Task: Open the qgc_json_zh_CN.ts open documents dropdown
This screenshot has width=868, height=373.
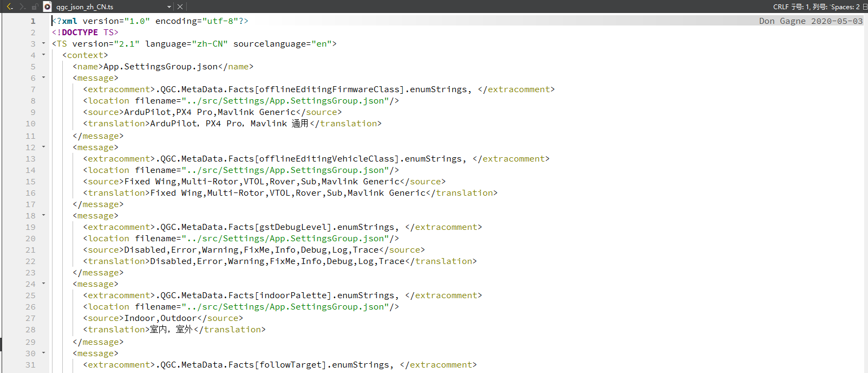Action: point(169,7)
